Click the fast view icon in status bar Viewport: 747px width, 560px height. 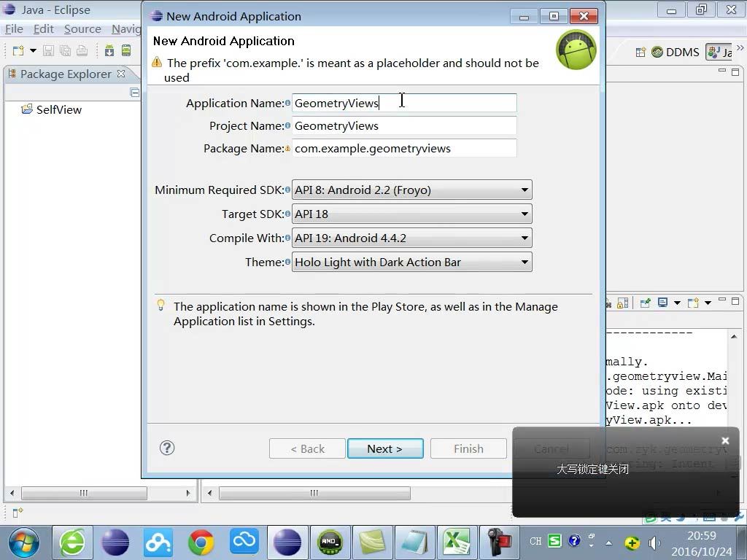[18, 513]
